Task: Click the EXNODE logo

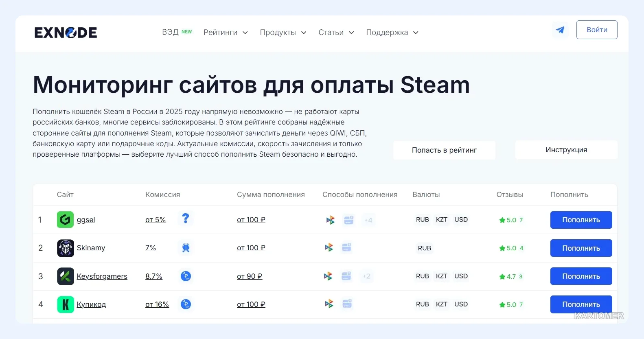Action: [66, 33]
